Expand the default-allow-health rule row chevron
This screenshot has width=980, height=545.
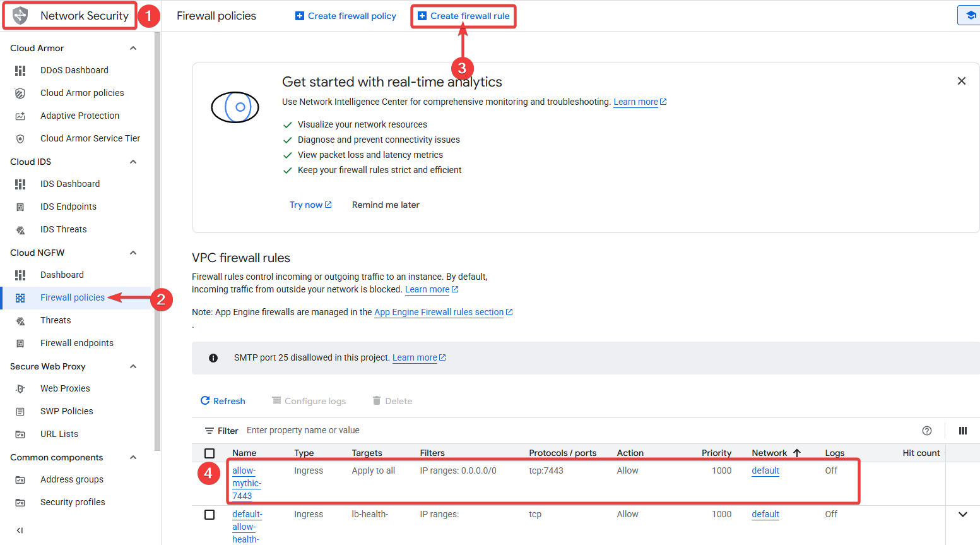(963, 515)
